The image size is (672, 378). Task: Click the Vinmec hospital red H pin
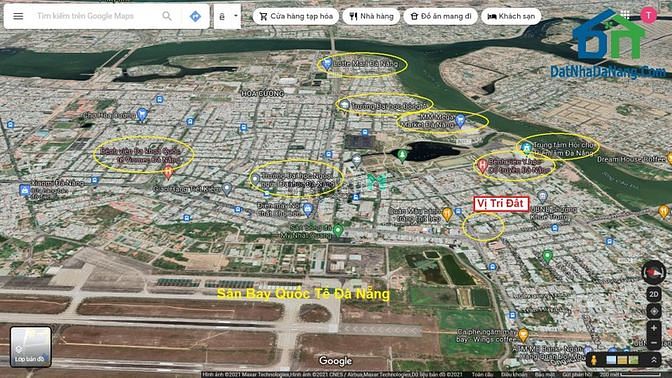(168, 172)
